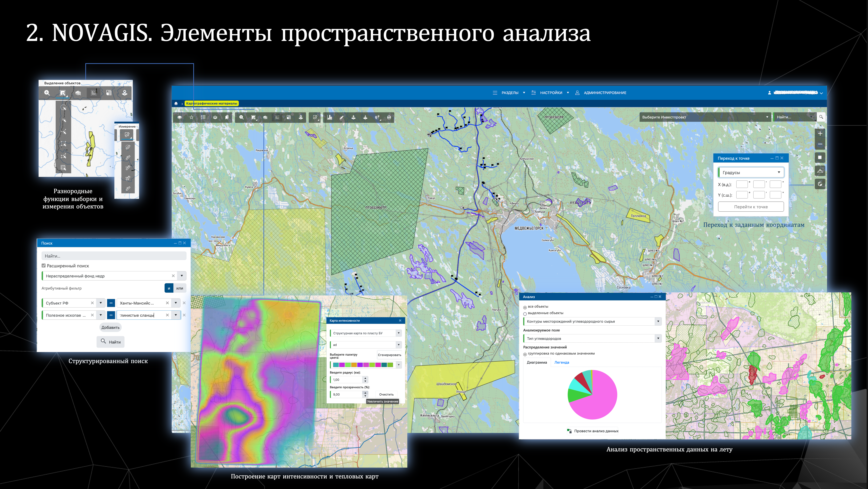
Task: Select the выделенные объекты radio button
Action: [x=525, y=313]
